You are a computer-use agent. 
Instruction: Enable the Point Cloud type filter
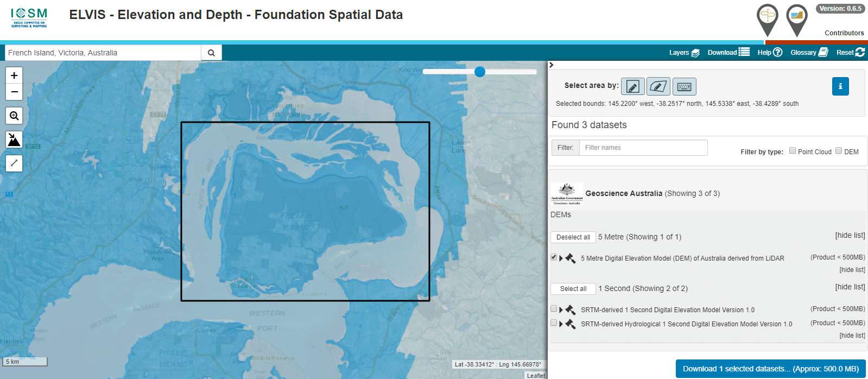tap(793, 151)
